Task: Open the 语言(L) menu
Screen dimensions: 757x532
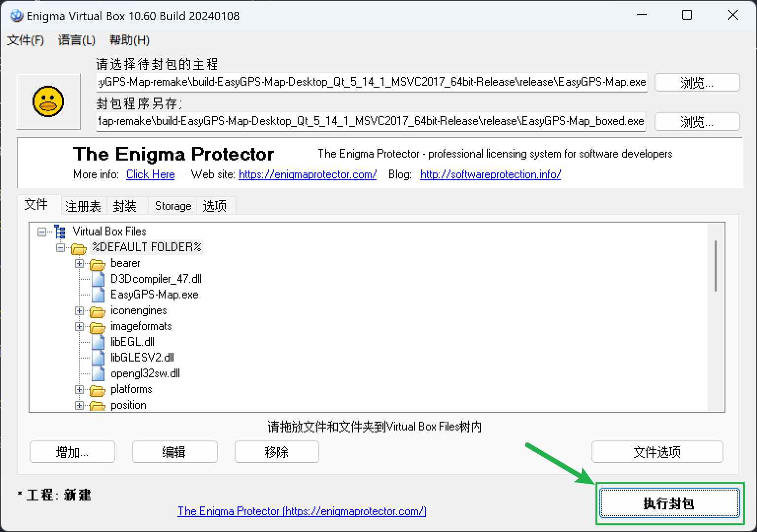Action: click(76, 40)
